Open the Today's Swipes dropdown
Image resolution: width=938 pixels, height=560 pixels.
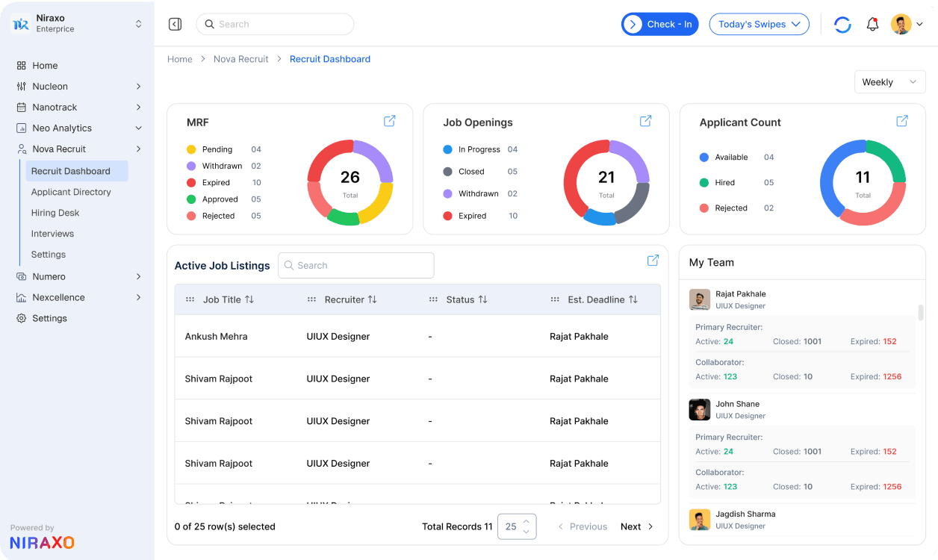pos(759,24)
